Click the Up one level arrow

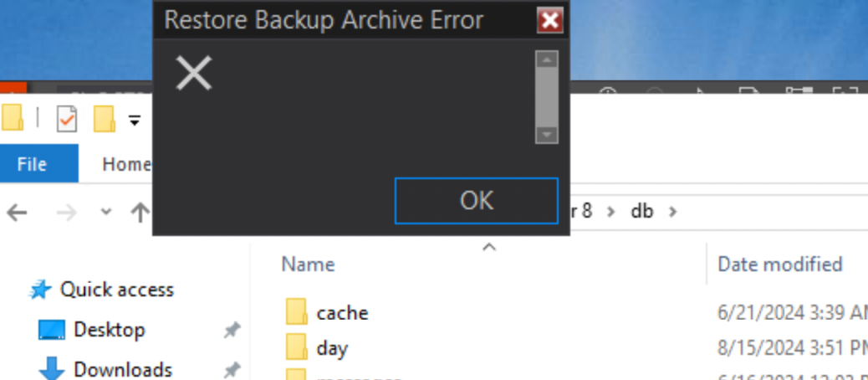(140, 212)
